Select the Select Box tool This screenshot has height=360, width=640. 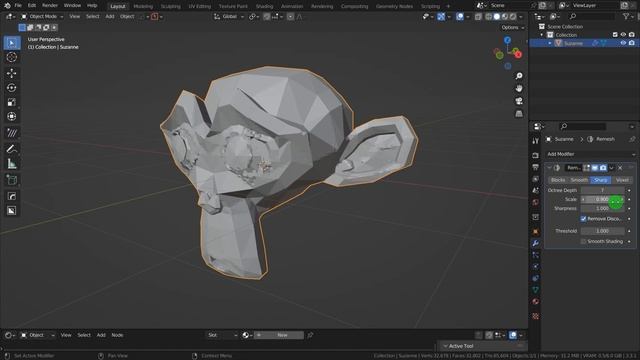click(12, 43)
